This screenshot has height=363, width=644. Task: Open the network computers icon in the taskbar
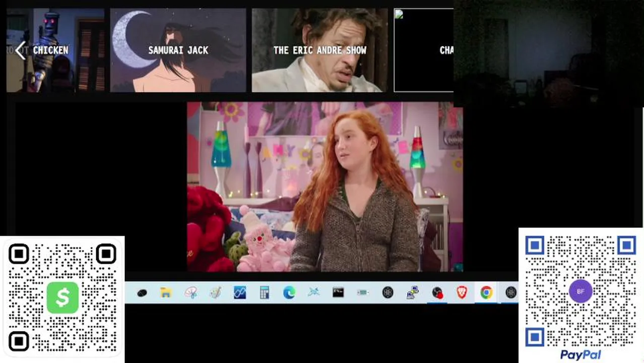coord(412,292)
